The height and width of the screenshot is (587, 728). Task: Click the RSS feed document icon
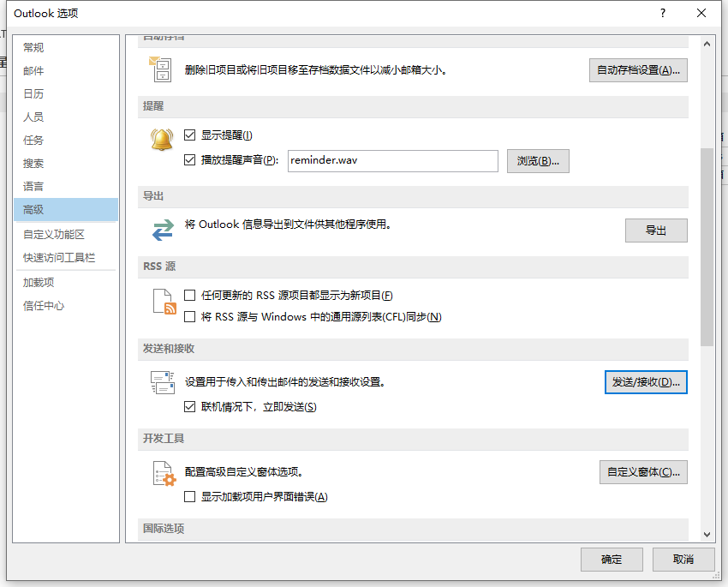pyautogui.click(x=164, y=302)
